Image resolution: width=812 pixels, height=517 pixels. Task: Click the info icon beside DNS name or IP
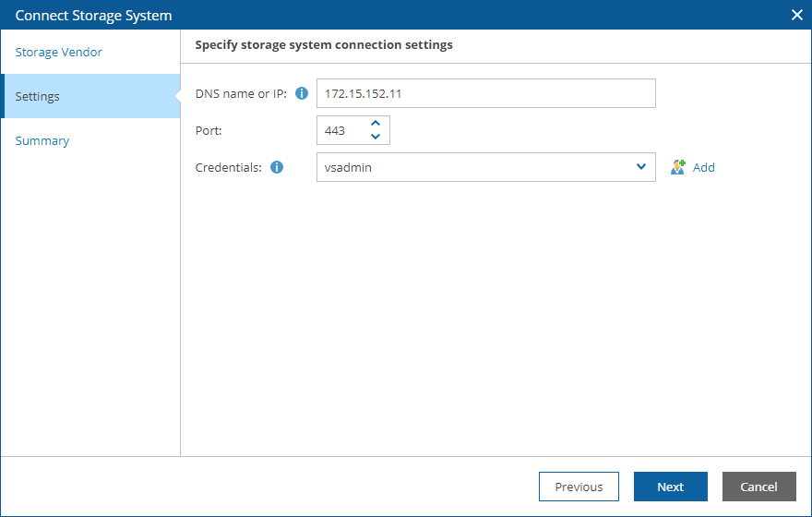click(301, 94)
